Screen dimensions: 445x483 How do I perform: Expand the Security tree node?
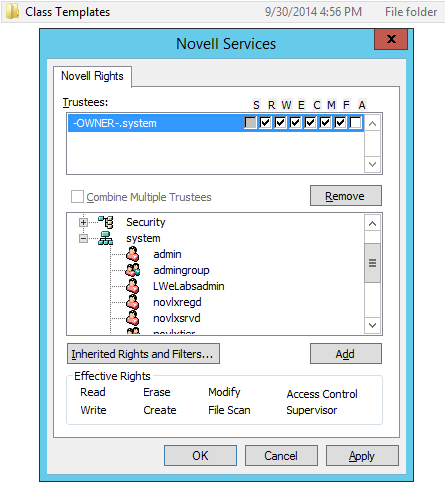click(x=83, y=222)
